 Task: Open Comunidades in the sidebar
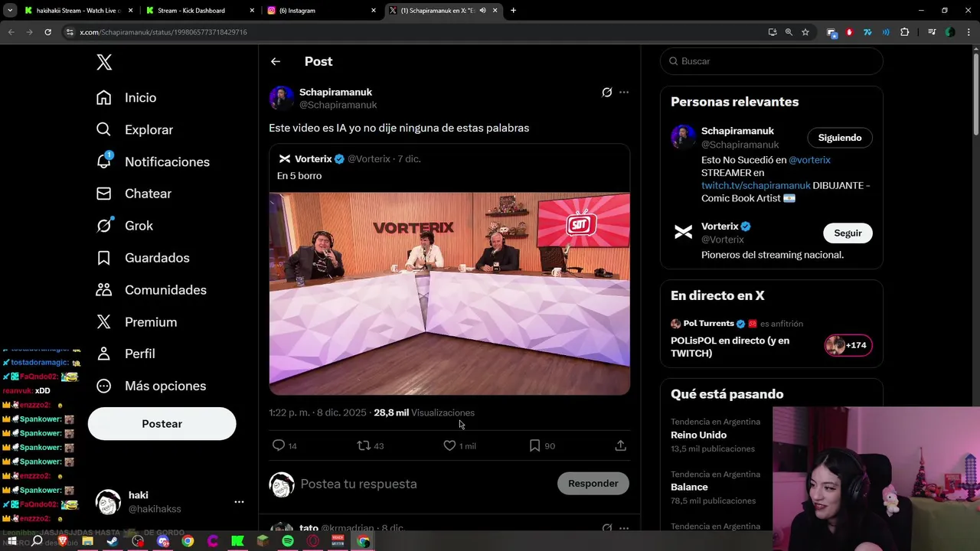pyautogui.click(x=152, y=290)
